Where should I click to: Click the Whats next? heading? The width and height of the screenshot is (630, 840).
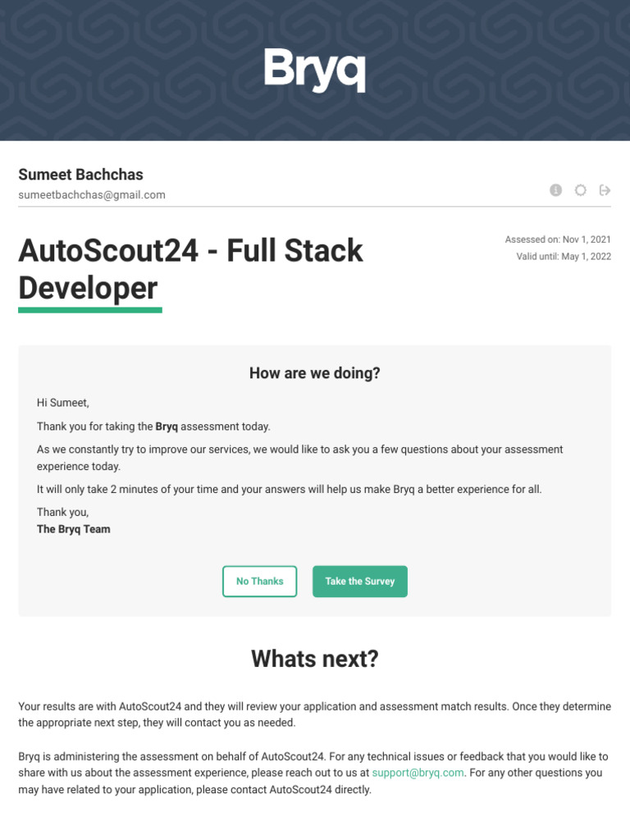[x=315, y=659]
